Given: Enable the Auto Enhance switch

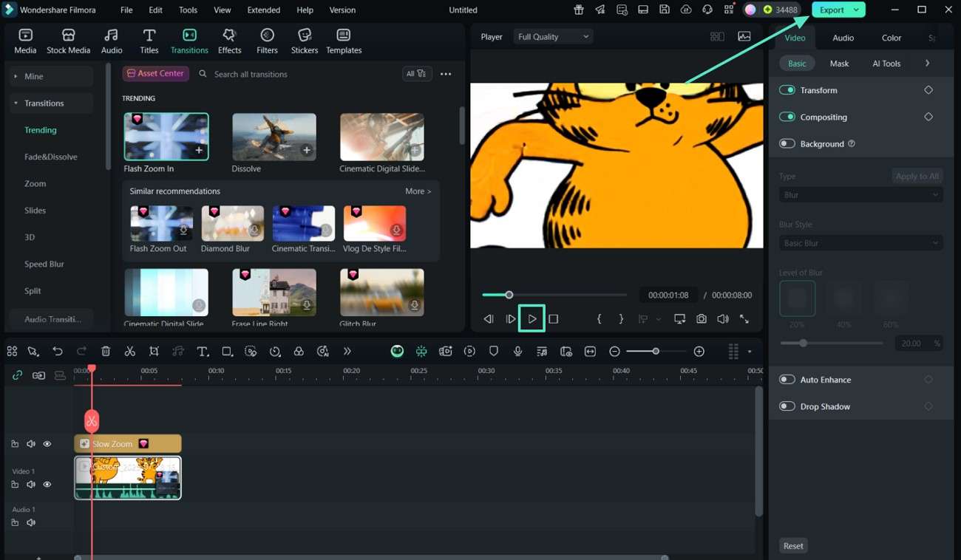Looking at the screenshot, I should tap(787, 379).
